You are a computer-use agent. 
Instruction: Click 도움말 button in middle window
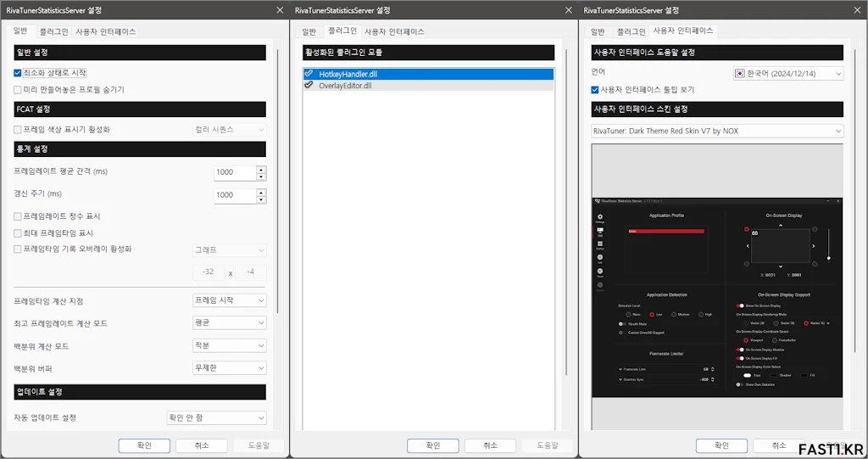[548, 445]
